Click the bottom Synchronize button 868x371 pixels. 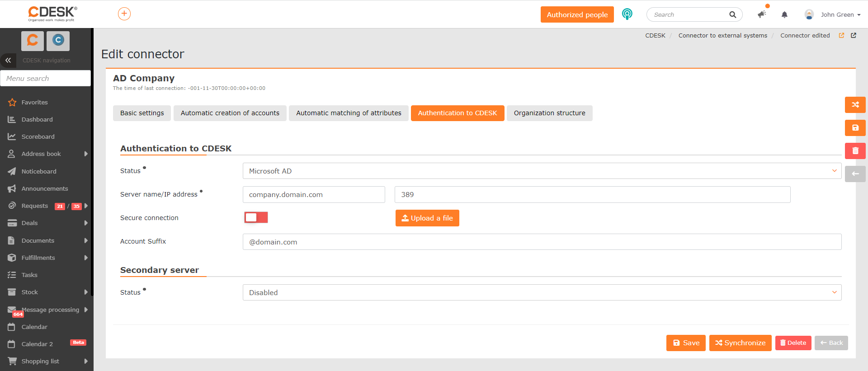[x=741, y=343]
